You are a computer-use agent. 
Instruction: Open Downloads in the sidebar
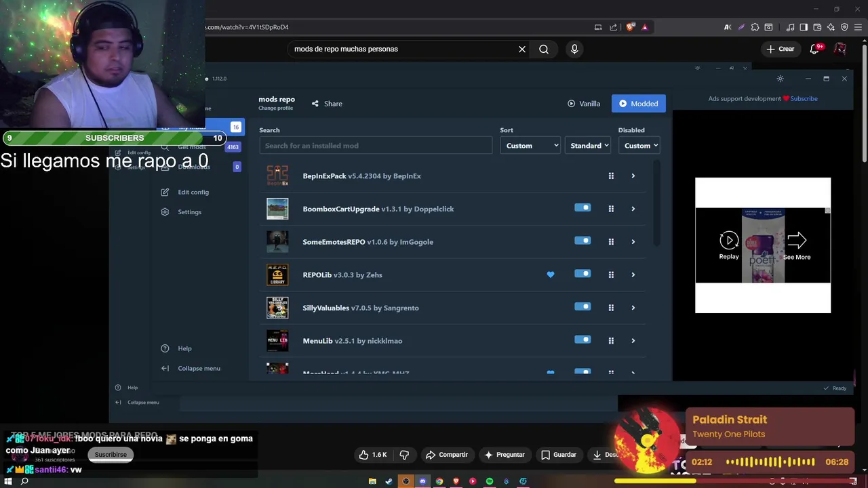194,167
